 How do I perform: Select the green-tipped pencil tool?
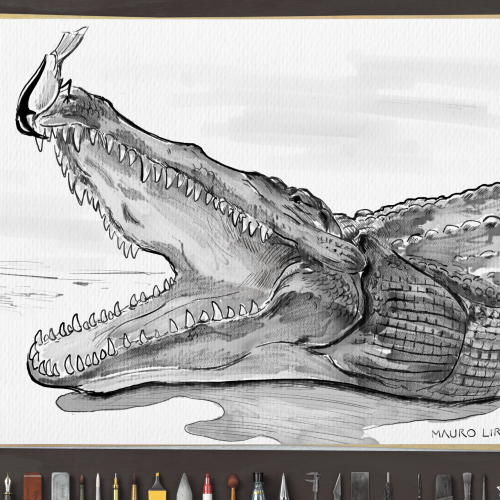82,487
